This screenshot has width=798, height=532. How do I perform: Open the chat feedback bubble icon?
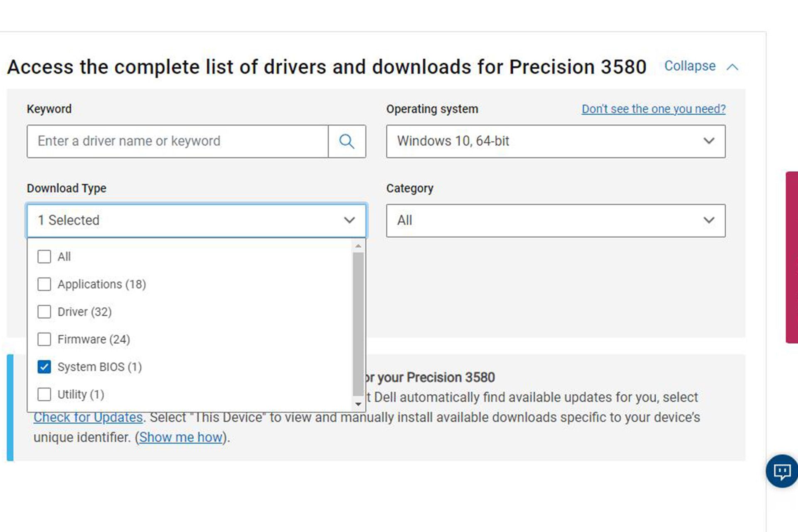coord(782,471)
